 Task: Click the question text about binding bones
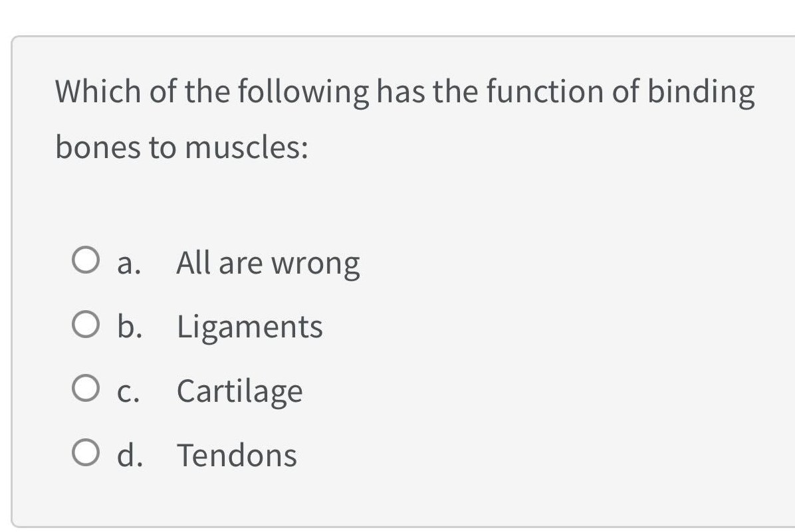click(x=404, y=92)
